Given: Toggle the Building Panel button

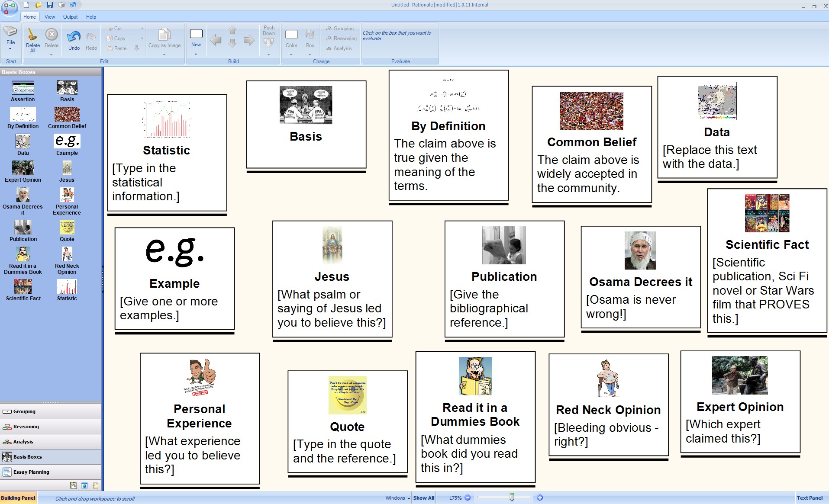Looking at the screenshot, I should pyautogui.click(x=18, y=498).
